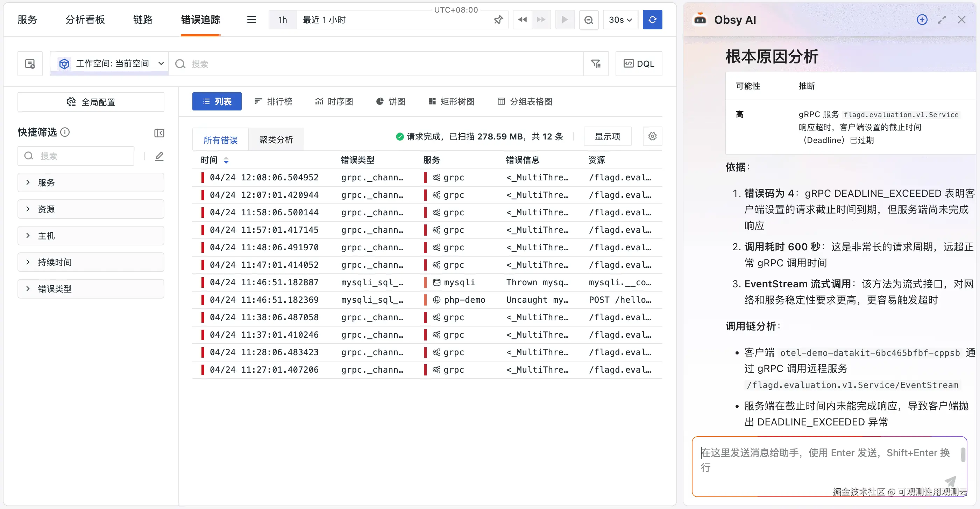Switch to the 聚类分析 tab
The width and height of the screenshot is (980, 509).
tap(276, 140)
